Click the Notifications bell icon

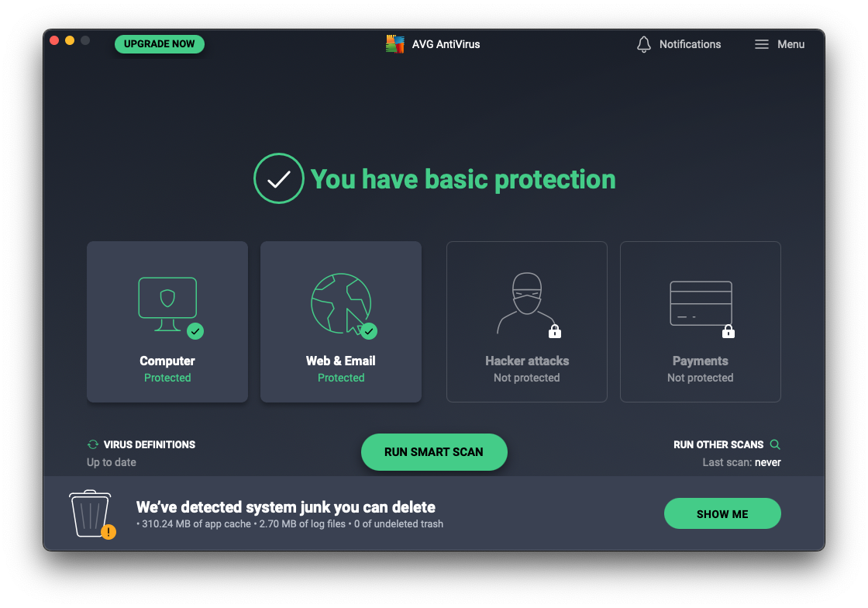(x=643, y=44)
